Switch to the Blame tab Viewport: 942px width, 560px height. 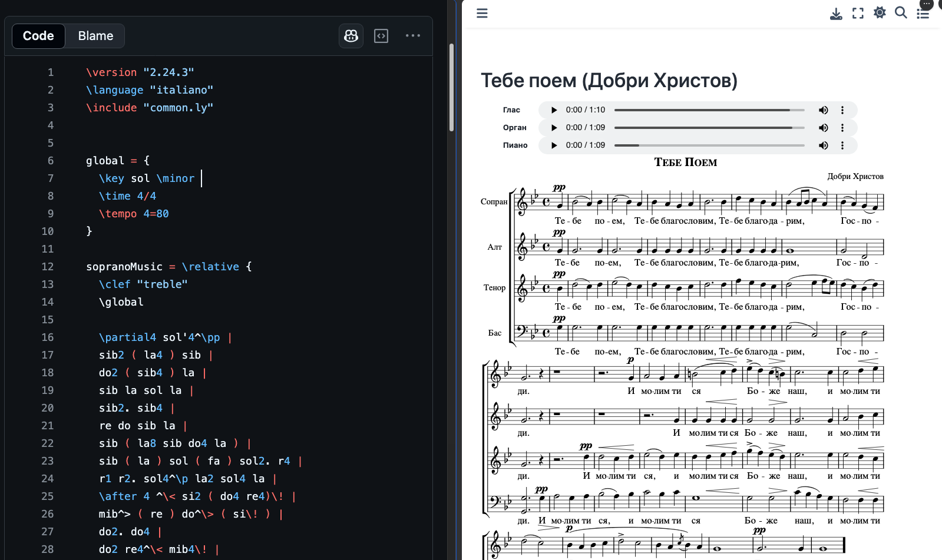pyautogui.click(x=95, y=36)
